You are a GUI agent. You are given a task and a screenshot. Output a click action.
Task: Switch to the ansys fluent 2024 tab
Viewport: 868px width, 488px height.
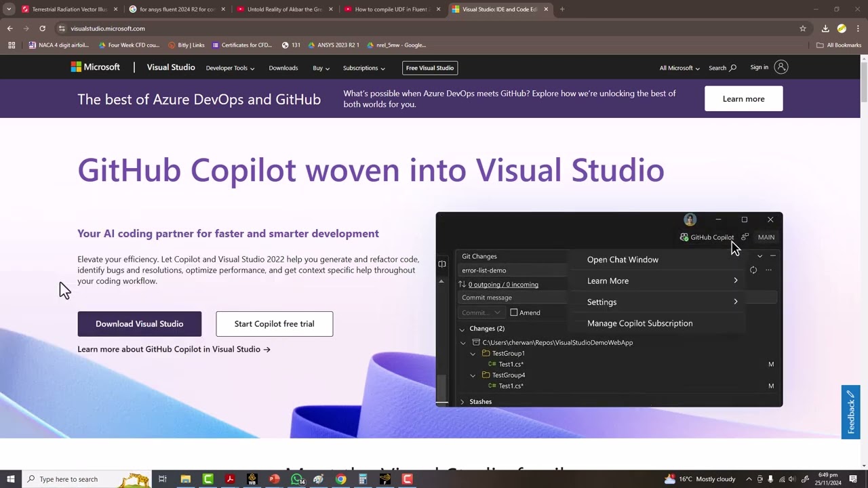click(x=176, y=9)
